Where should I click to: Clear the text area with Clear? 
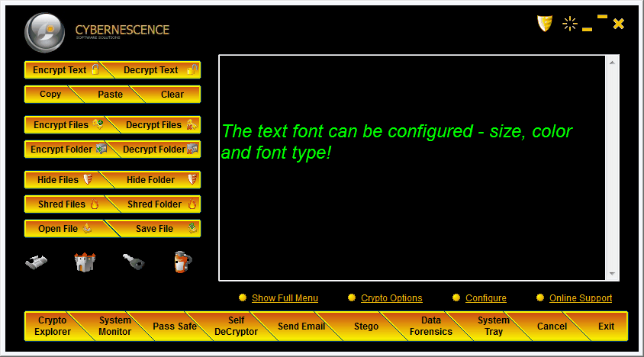click(x=170, y=94)
